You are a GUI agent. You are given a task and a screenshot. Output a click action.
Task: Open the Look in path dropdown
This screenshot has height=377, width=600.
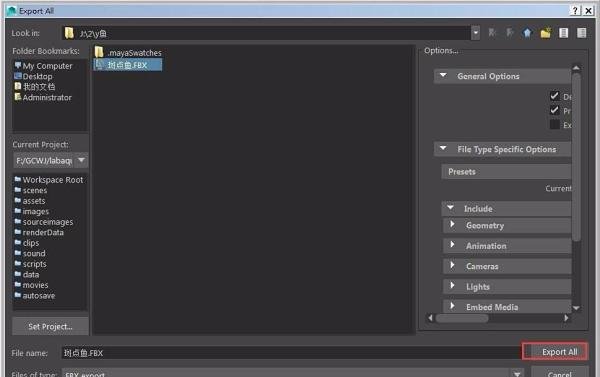coord(475,33)
